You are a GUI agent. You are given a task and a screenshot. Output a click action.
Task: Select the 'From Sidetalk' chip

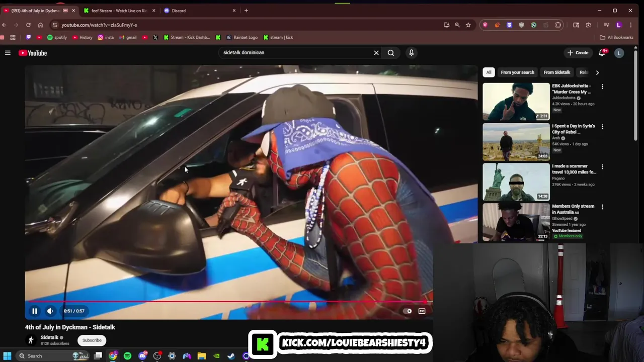[557, 72]
